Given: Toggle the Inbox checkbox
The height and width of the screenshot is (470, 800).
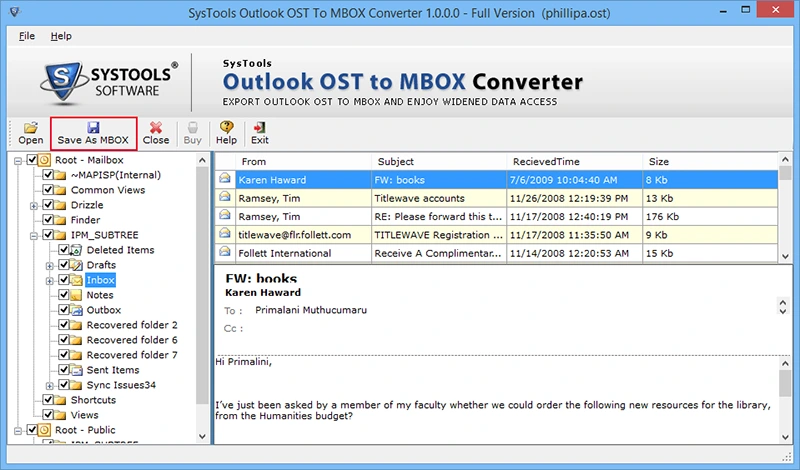Looking at the screenshot, I should (64, 280).
